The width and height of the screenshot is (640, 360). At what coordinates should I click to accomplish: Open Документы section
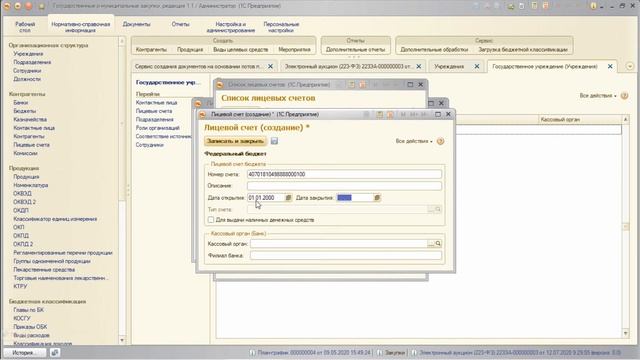click(x=136, y=24)
